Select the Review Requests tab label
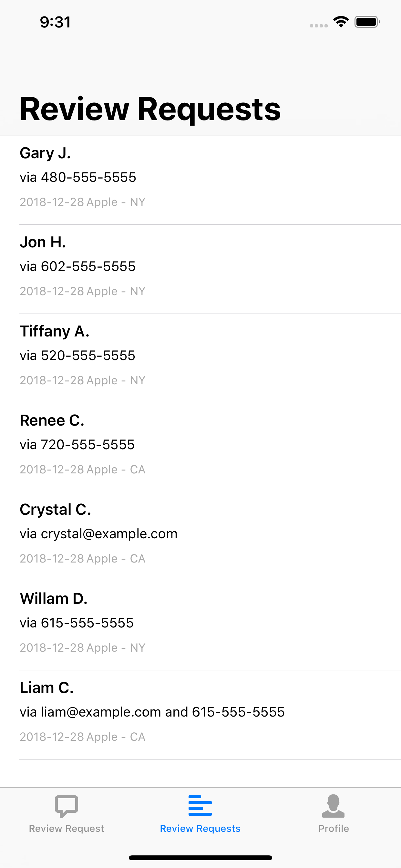This screenshot has width=401, height=868. click(x=200, y=829)
